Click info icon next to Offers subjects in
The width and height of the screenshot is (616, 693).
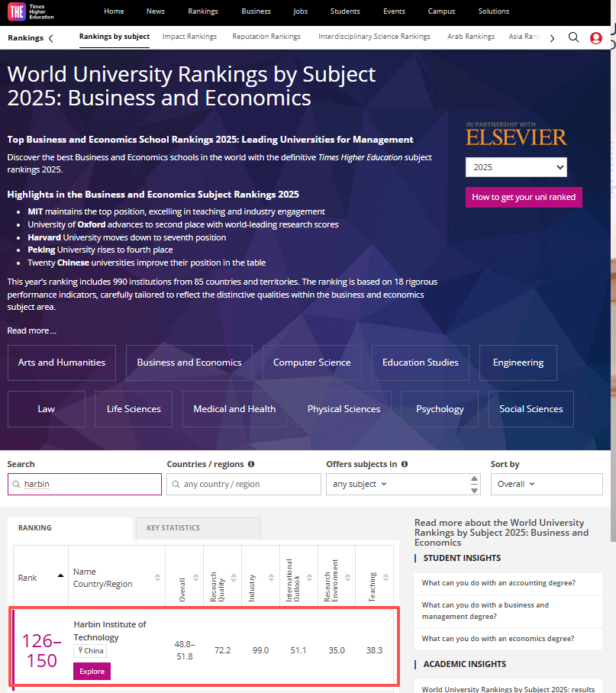[405, 464]
